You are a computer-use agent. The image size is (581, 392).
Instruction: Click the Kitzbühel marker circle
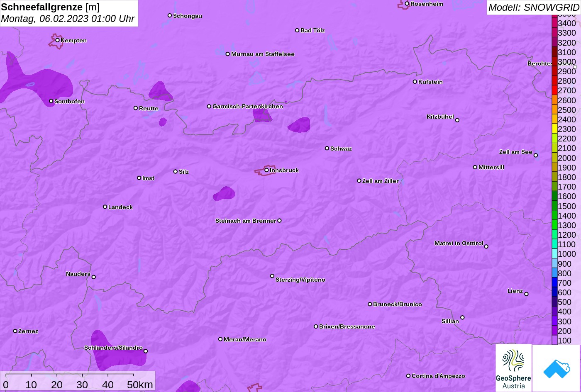(457, 120)
